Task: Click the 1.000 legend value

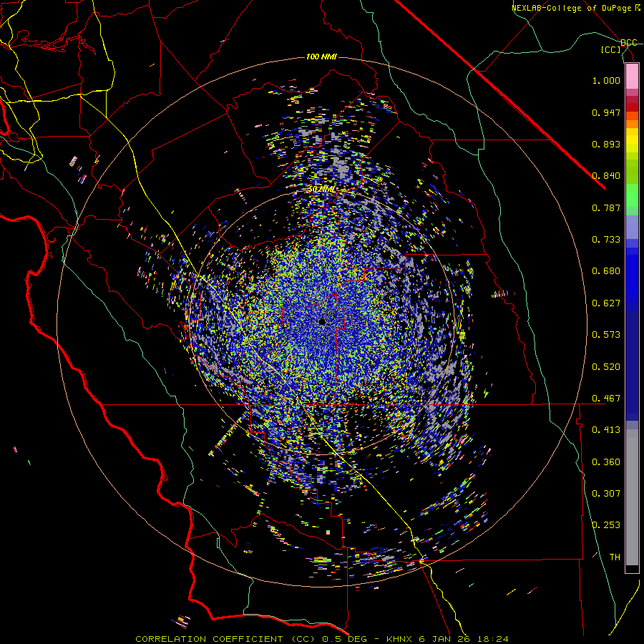Action: [x=606, y=80]
